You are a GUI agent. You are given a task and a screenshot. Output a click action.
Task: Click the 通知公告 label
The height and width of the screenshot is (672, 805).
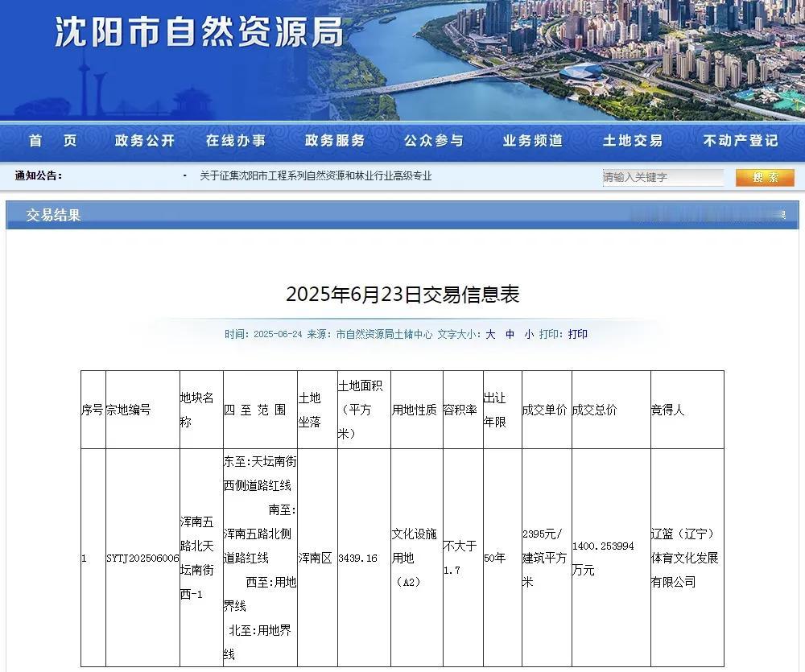pos(39,175)
